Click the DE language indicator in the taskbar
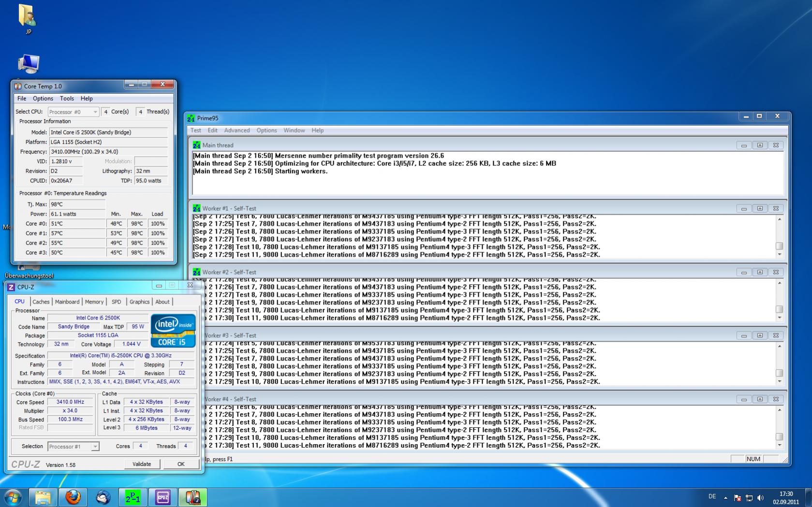Screen dimensions: 812x507 (x=712, y=496)
